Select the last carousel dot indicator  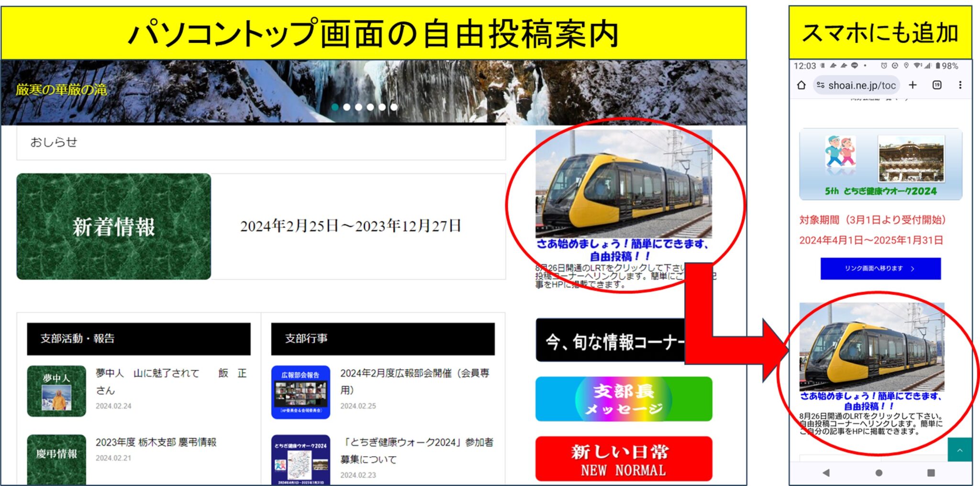coord(394,107)
